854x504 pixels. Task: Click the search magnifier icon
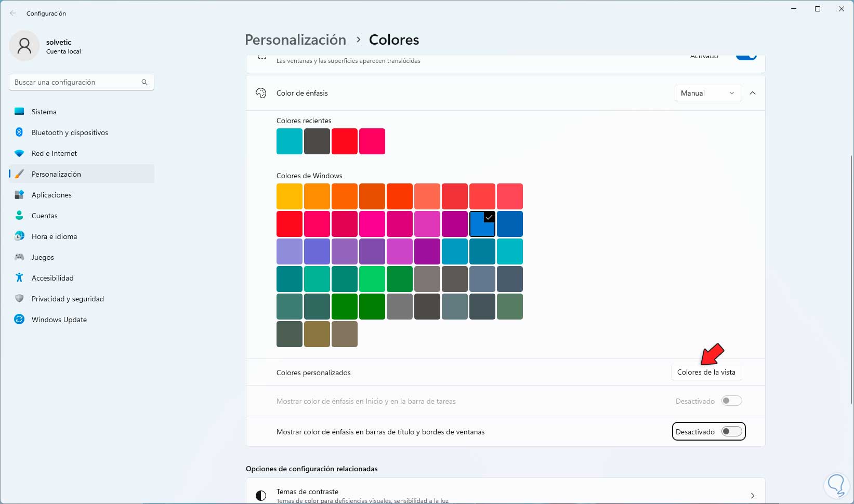coord(144,82)
